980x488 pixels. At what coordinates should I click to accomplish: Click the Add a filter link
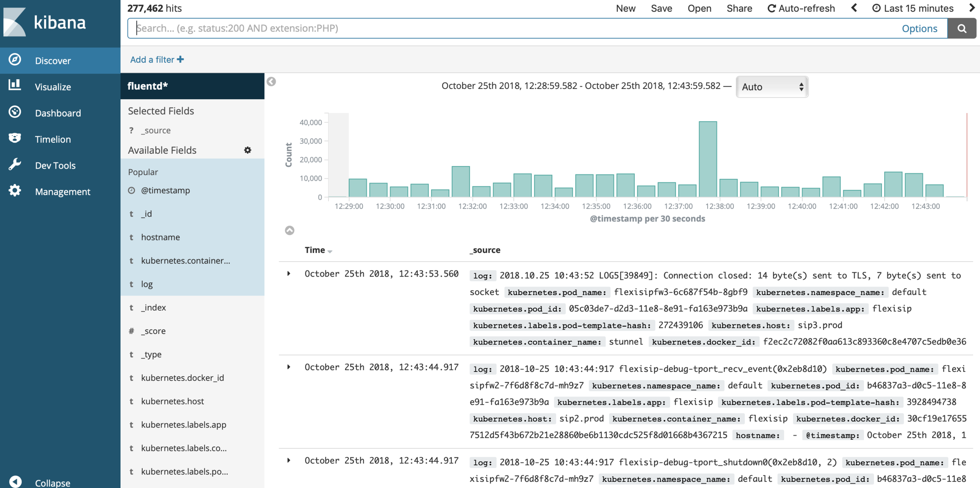pyautogui.click(x=157, y=60)
